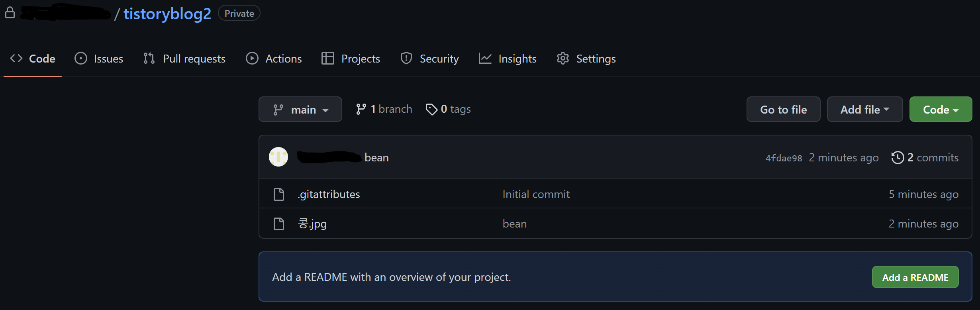Click the Private visibility badge

(x=239, y=13)
